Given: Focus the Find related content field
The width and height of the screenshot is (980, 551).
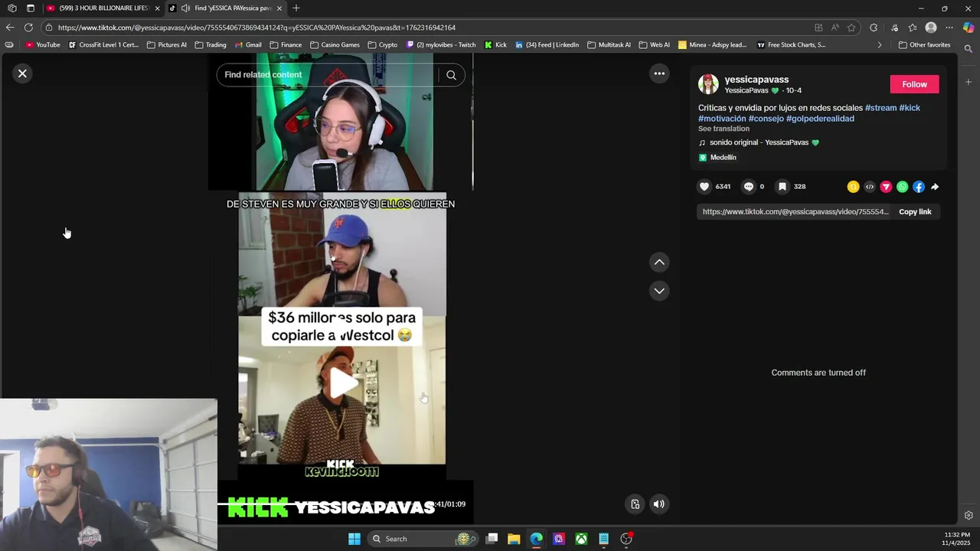Looking at the screenshot, I should coord(329,75).
